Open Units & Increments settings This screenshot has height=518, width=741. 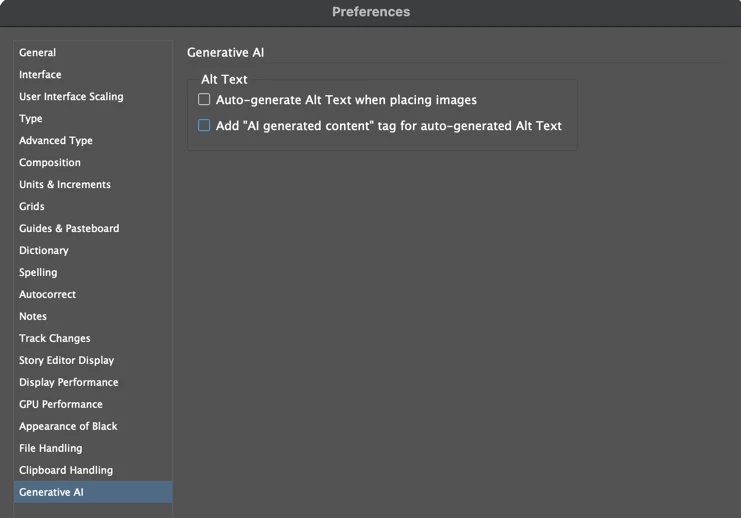(65, 185)
